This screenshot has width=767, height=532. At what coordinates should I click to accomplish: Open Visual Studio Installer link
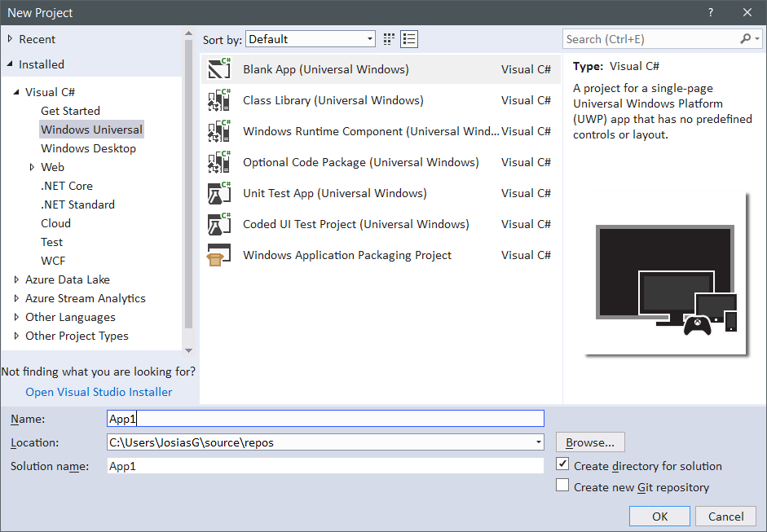click(99, 392)
